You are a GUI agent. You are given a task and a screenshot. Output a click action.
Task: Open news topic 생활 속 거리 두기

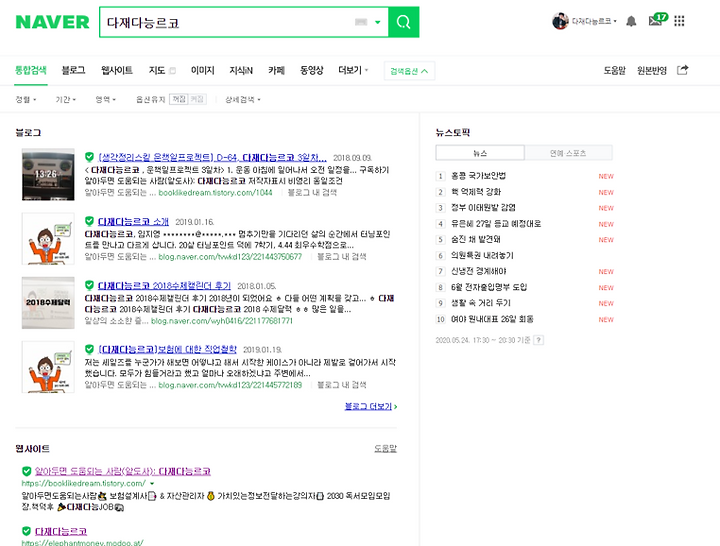481,303
